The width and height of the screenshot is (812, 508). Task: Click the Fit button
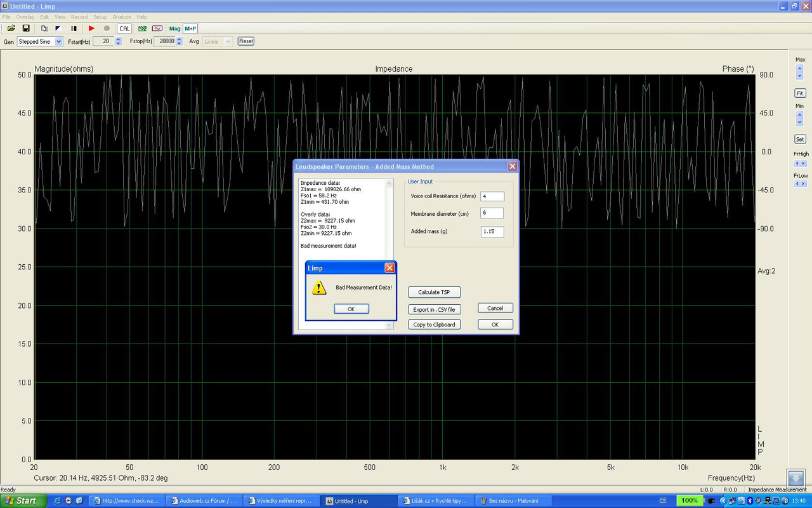800,93
